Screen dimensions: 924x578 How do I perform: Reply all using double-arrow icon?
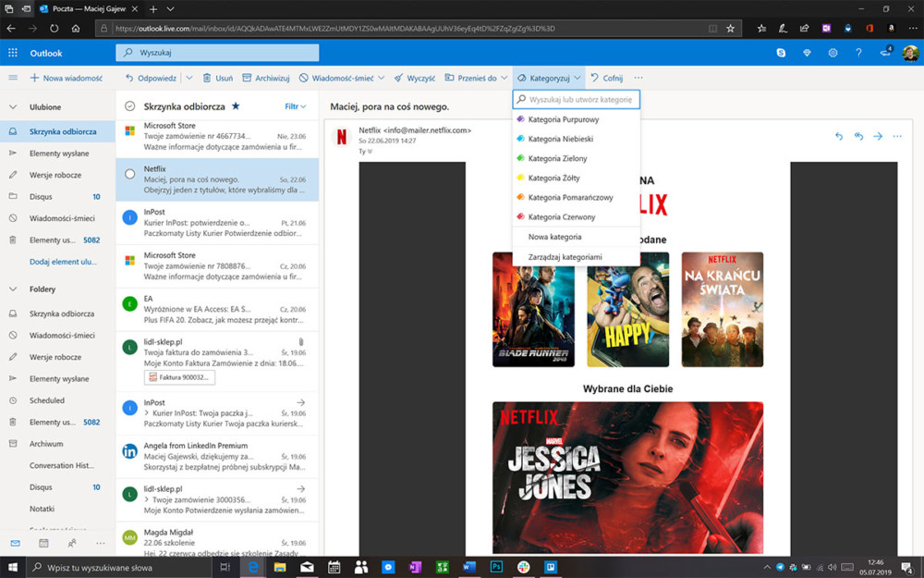click(858, 136)
